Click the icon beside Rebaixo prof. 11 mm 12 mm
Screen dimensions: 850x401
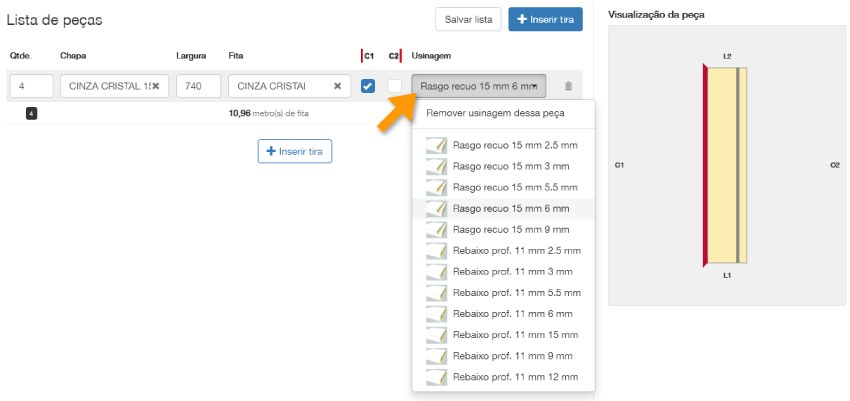coord(436,377)
